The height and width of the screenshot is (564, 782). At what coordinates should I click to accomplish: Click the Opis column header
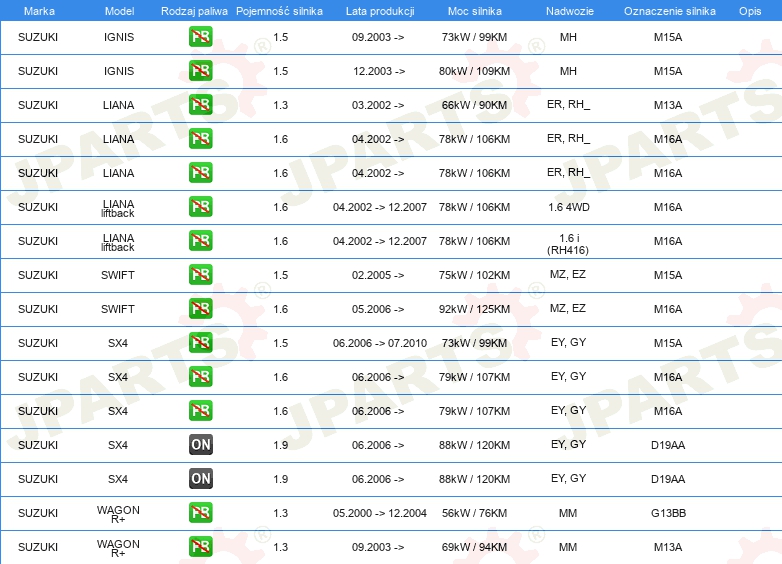click(750, 11)
